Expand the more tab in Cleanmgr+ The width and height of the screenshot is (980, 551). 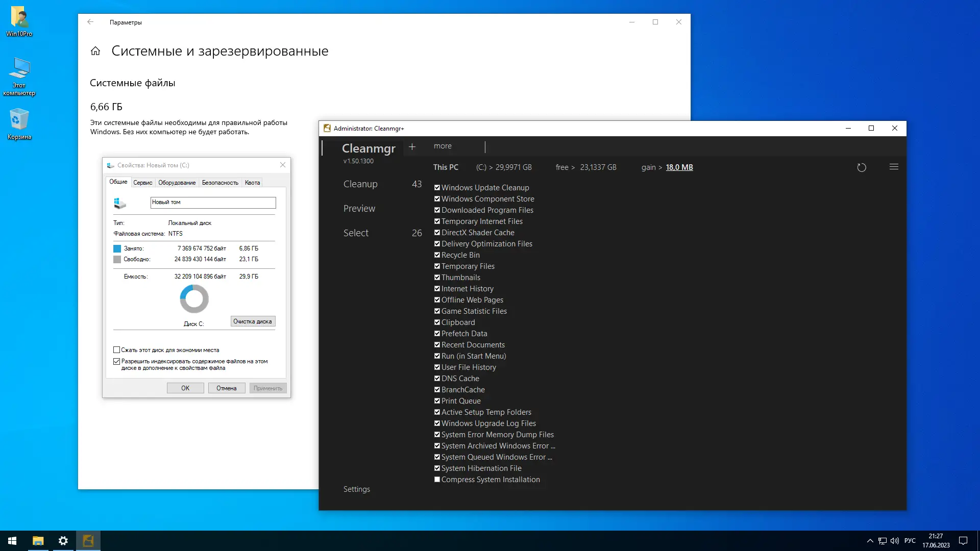(x=443, y=146)
